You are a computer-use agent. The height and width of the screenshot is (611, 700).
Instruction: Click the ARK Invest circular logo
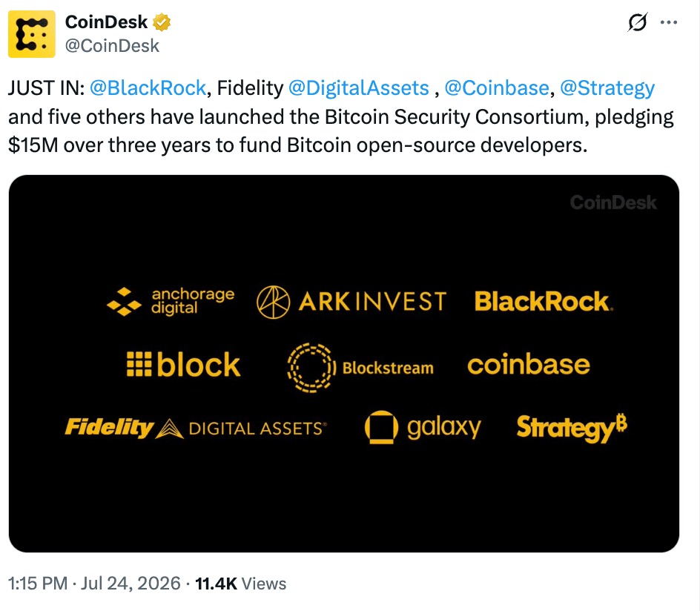[x=273, y=302]
